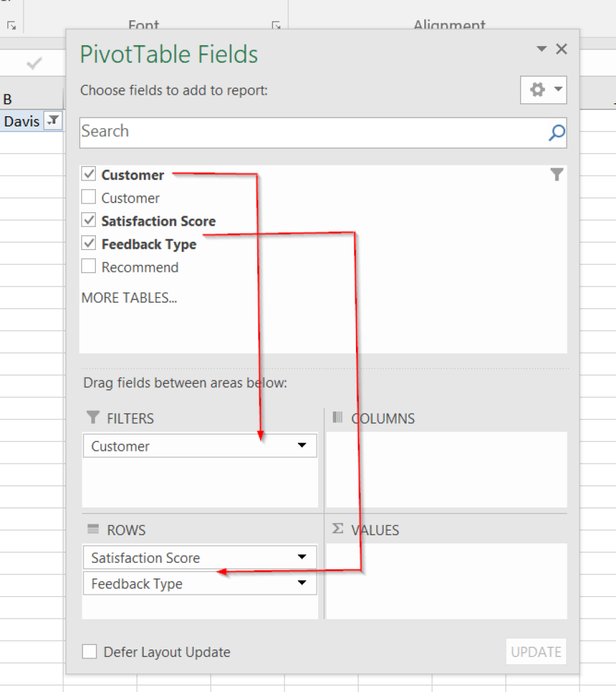The image size is (616, 692).
Task: Check the Recommend field checkbox
Action: [88, 266]
